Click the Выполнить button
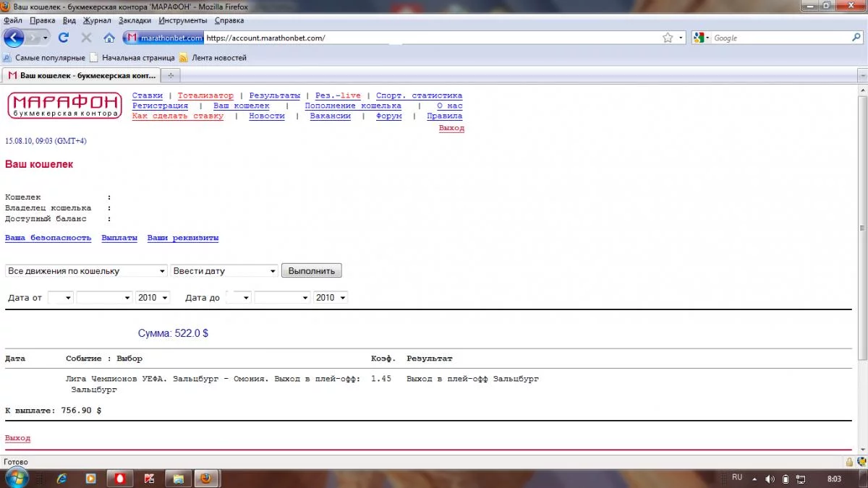Viewport: 868px width, 488px height. pyautogui.click(x=312, y=271)
